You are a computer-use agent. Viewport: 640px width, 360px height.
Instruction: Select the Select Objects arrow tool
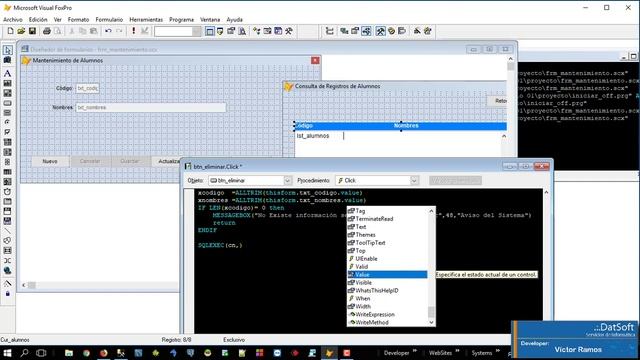click(7, 50)
